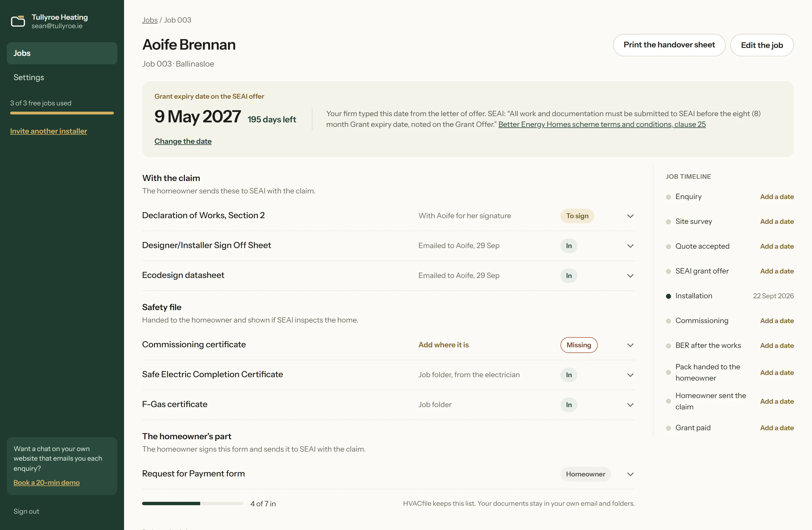Expand the F-Gas certificate row

click(630, 405)
